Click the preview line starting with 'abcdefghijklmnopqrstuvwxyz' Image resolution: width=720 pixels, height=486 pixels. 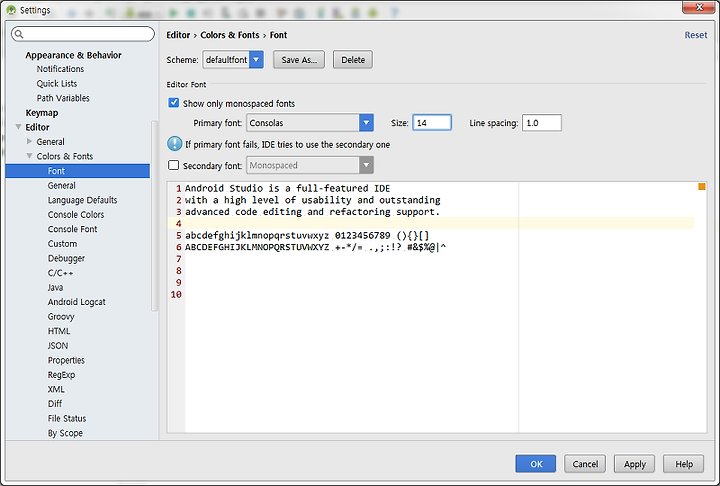(x=307, y=236)
